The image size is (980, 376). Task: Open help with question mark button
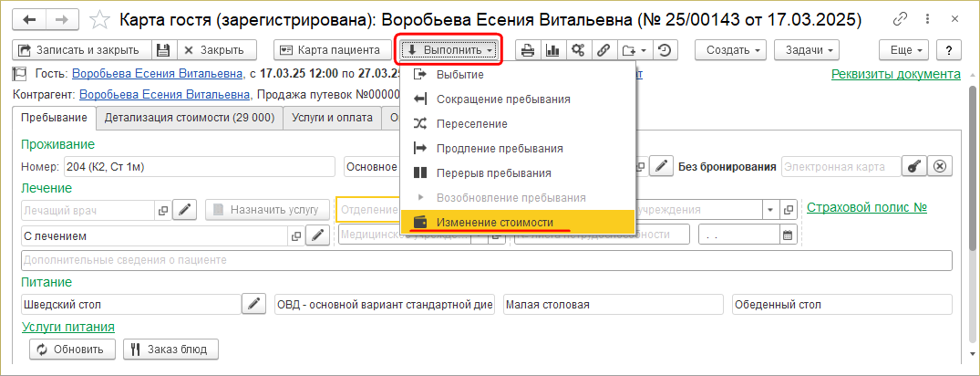click(949, 50)
